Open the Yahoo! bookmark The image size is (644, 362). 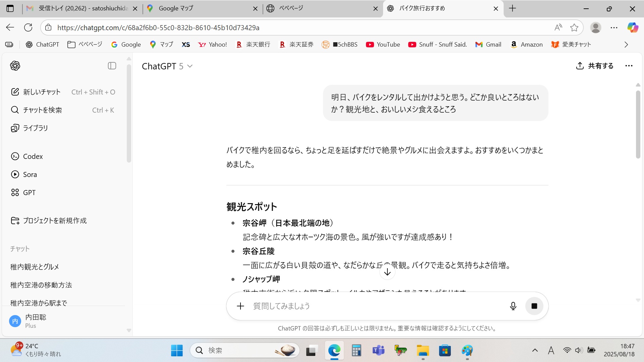(212, 45)
